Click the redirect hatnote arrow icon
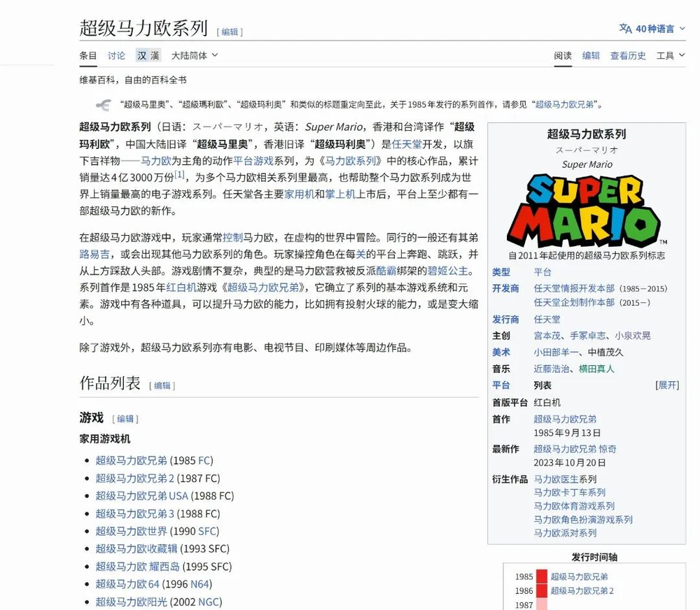 pos(103,105)
